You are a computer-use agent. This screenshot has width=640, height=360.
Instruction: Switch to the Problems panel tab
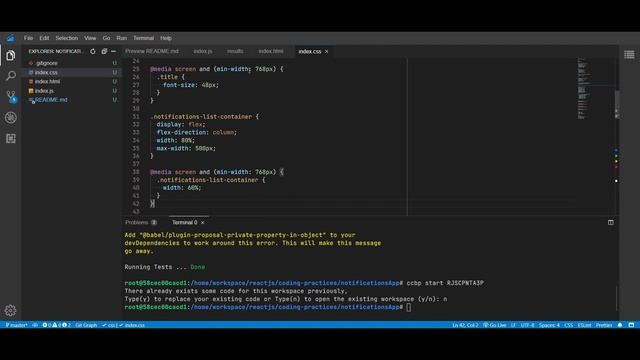pyautogui.click(x=141, y=222)
